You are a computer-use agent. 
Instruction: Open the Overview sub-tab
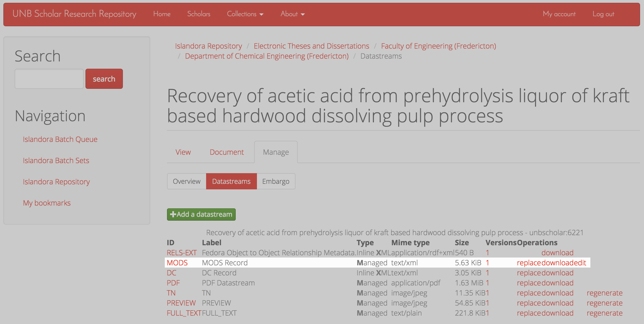tap(187, 182)
